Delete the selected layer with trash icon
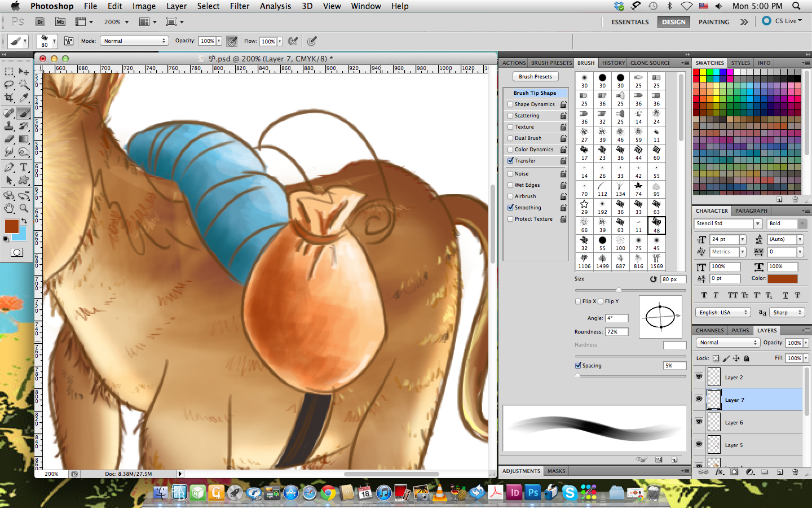Screen dimensions: 812x508 pos(795,472)
